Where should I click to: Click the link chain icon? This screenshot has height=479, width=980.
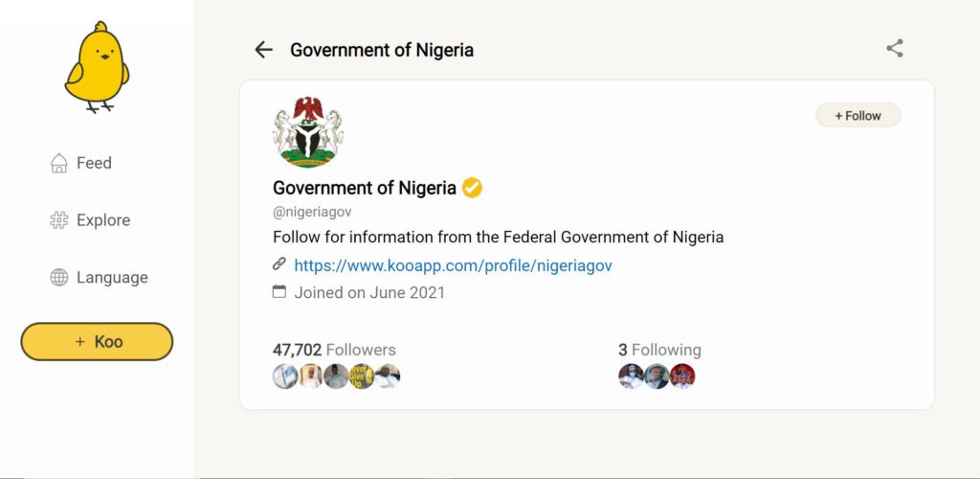(x=279, y=263)
